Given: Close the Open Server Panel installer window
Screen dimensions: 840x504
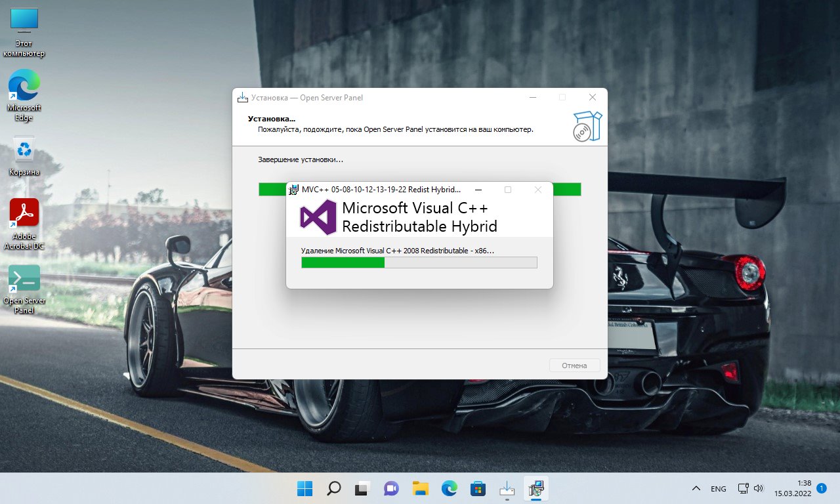Looking at the screenshot, I should 593,98.
